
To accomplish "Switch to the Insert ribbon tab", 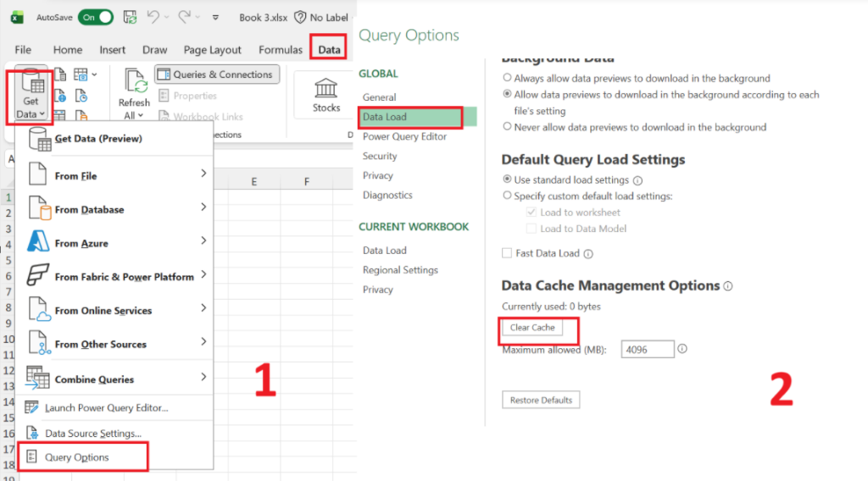I will pos(113,50).
